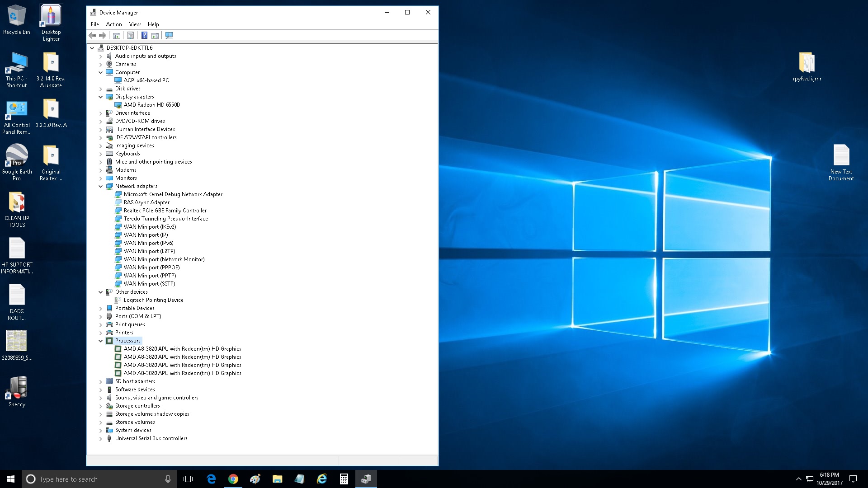Click the Scan for hardware changes toolbar icon
Viewport: 868px width, 488px height.
pos(169,35)
